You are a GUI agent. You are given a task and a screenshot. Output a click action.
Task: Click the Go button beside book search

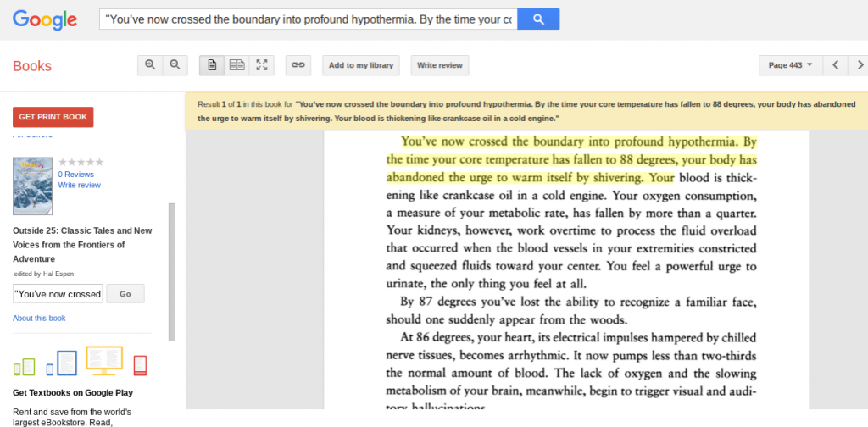(x=125, y=294)
